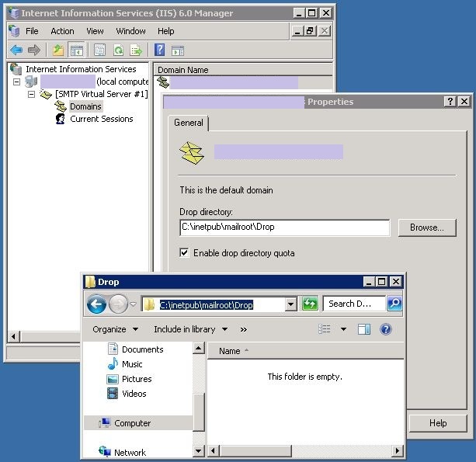Click right arrow of Drop file list scrollbar
476x462 pixels.
pos(398,450)
